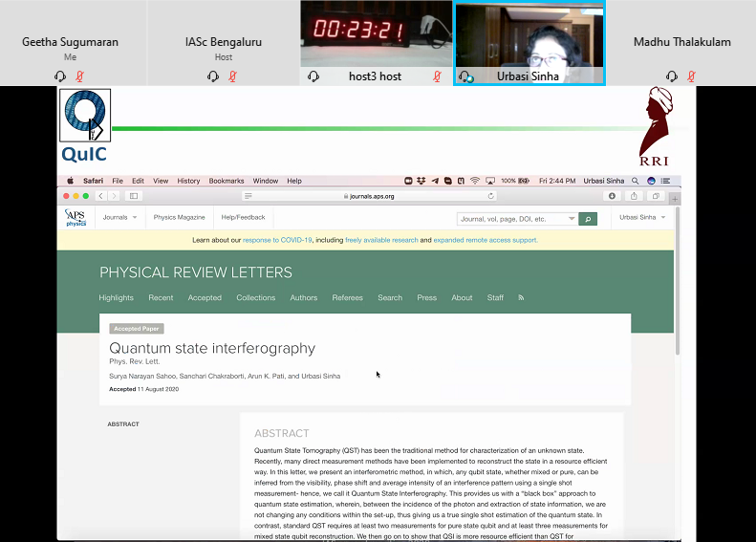
Task: Toggle the Safari sidebar button
Action: [x=134, y=196]
